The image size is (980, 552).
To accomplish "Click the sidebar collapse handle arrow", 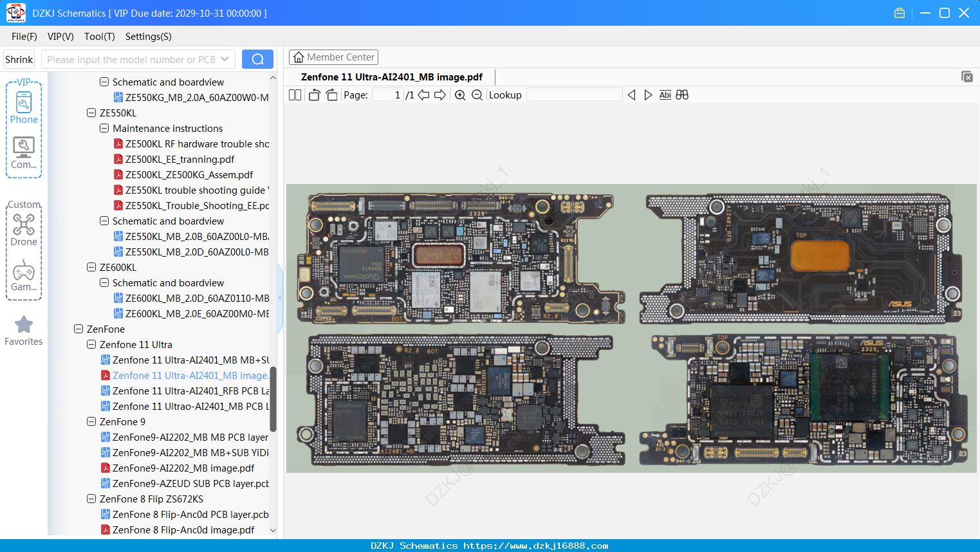I will (280, 298).
